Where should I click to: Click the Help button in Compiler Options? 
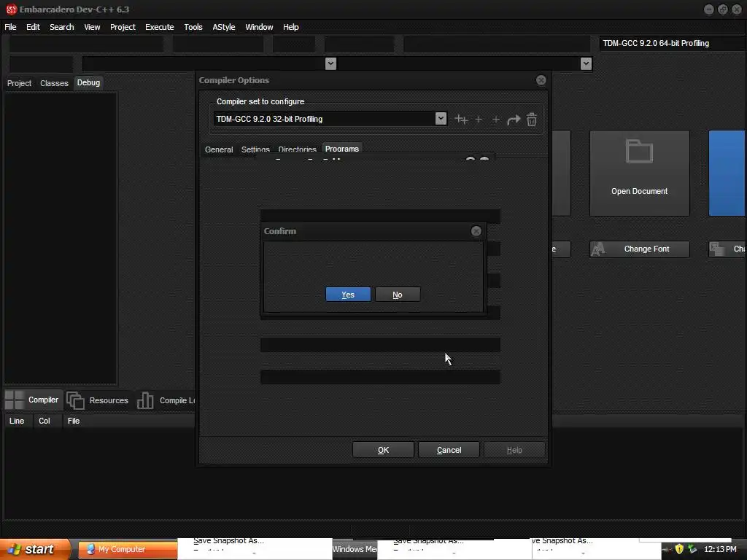514,450
